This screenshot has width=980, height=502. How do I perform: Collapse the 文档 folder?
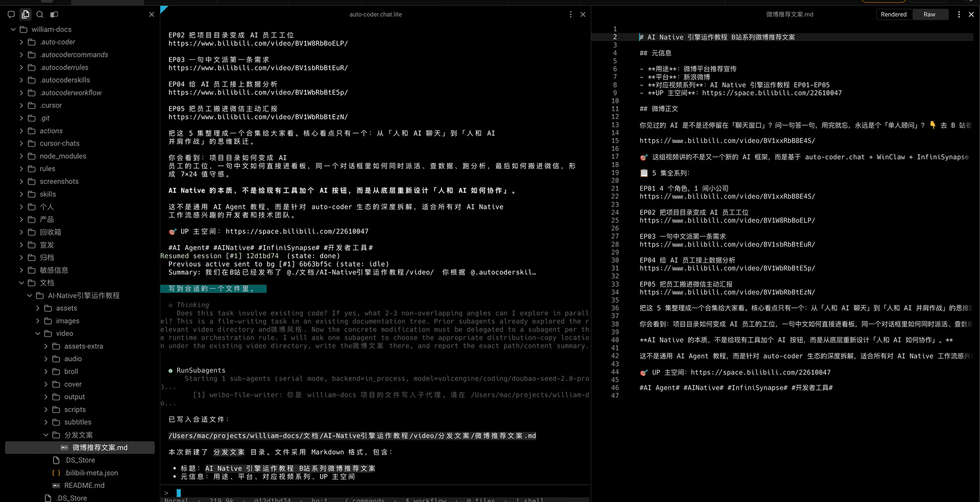(x=21, y=282)
